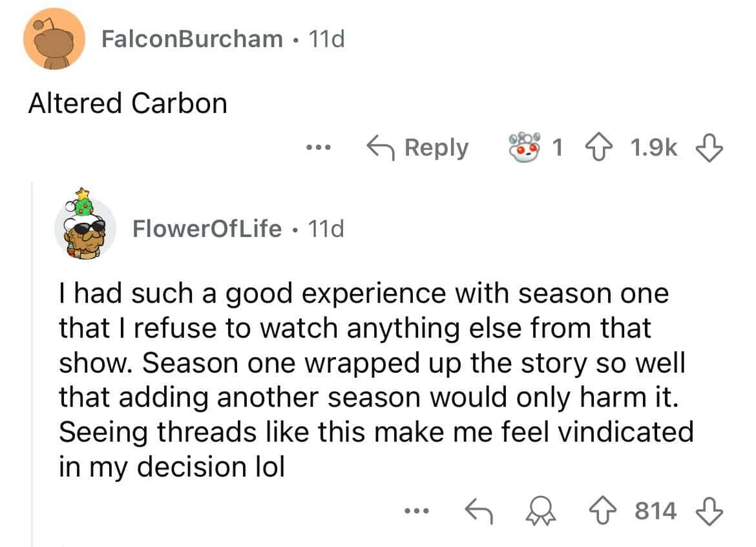Select the "Altered Carbon" comment text
Screen dimensions: 756x547
point(127,103)
